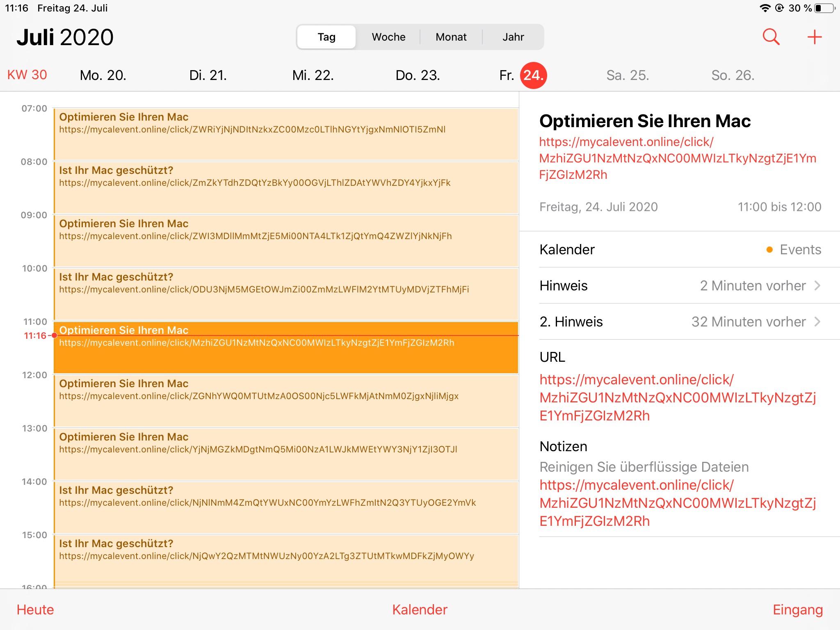This screenshot has height=630, width=840.
Task: Switch to Tag view
Action: 326,37
